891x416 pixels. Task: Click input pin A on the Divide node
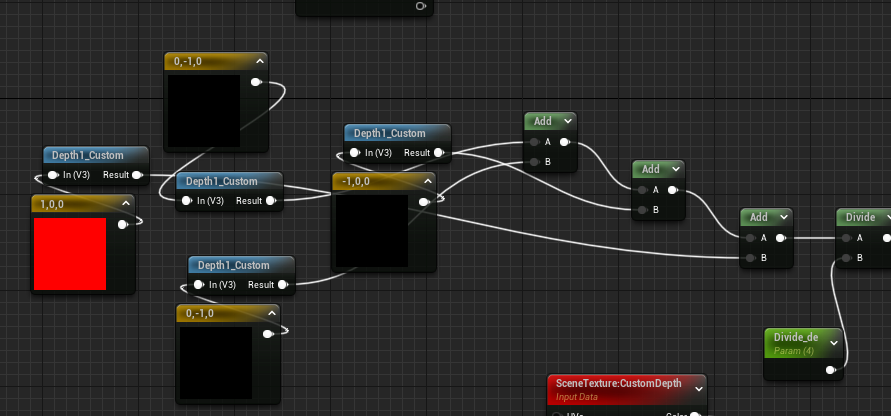click(x=846, y=238)
